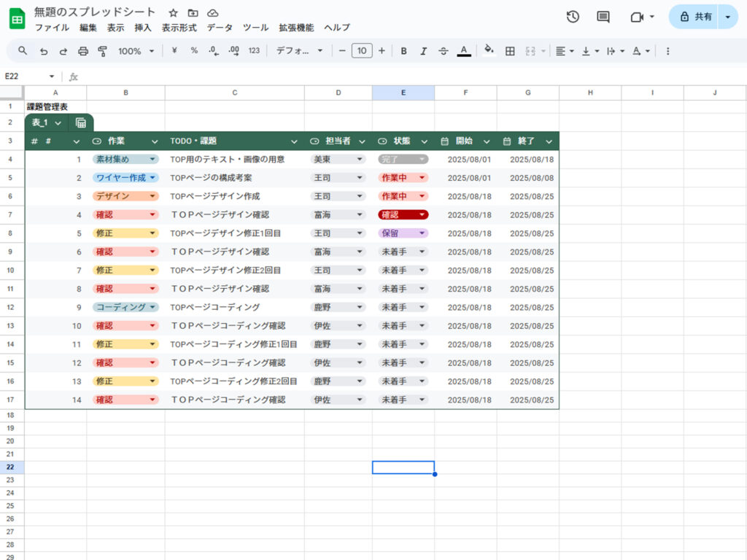
Task: Open the ファイル menu
Action: (x=52, y=28)
